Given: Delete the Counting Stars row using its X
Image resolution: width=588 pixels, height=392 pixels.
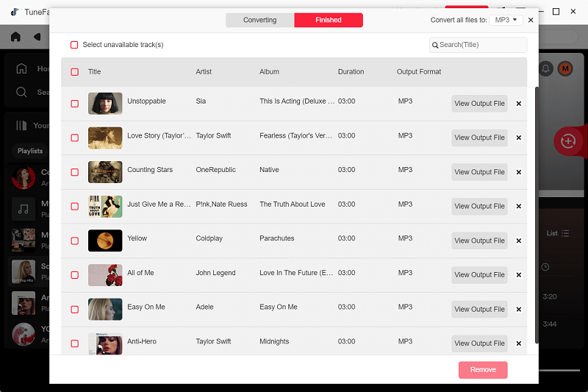Looking at the screenshot, I should coord(518,172).
